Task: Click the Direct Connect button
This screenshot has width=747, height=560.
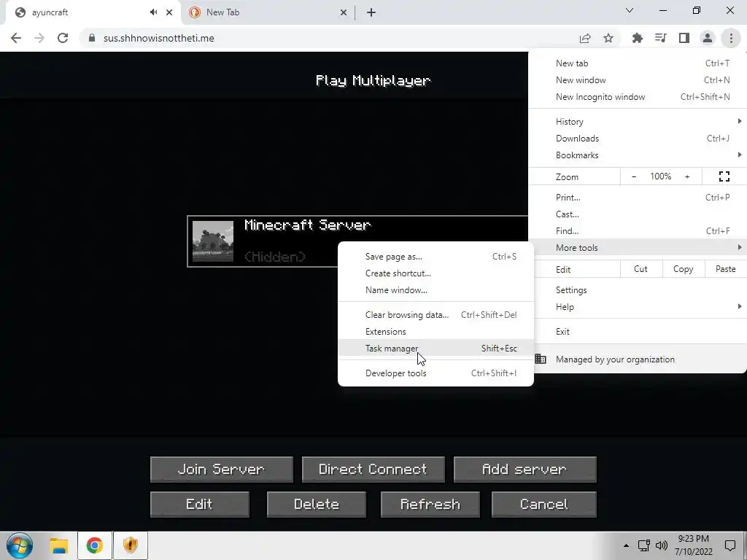Action: (373, 470)
